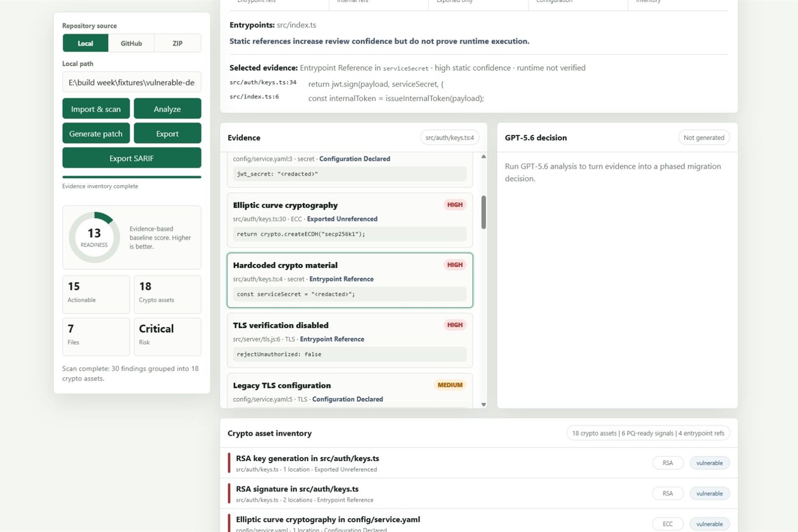798x532 pixels.
Task: Select the Hardcoded crypto material evidence card
Action: pos(350,280)
